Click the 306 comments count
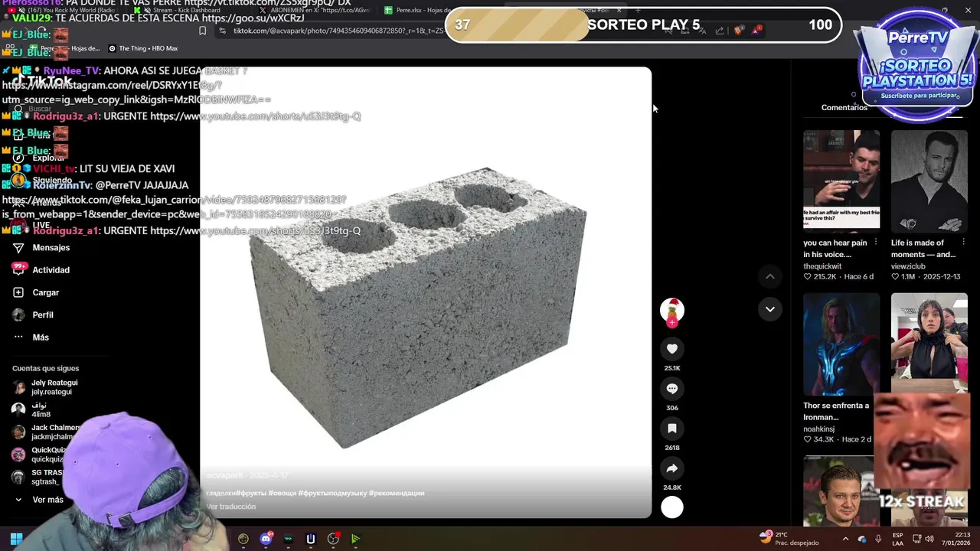The width and height of the screenshot is (980, 551). tap(671, 408)
